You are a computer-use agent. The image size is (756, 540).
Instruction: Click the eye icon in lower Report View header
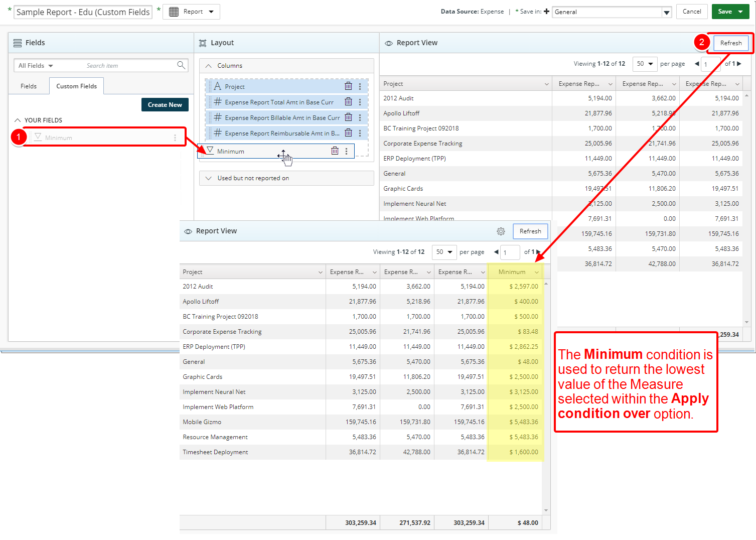[188, 231]
